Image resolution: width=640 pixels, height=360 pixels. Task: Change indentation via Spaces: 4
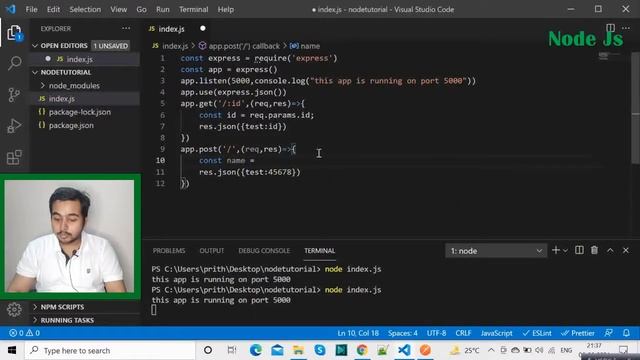402,333
